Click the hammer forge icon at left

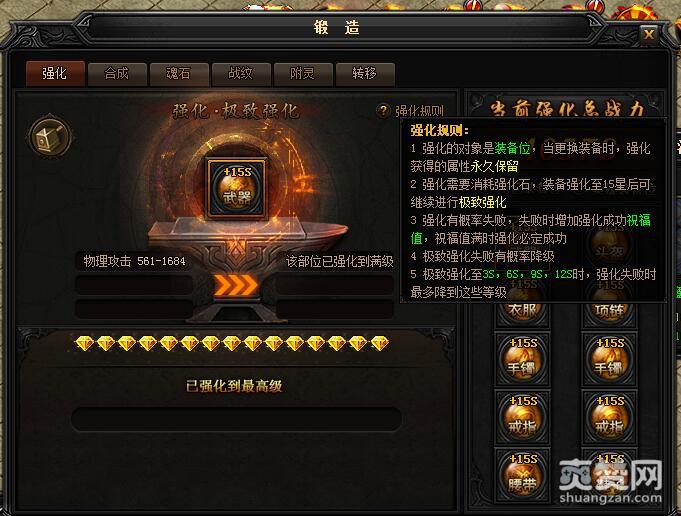point(50,137)
